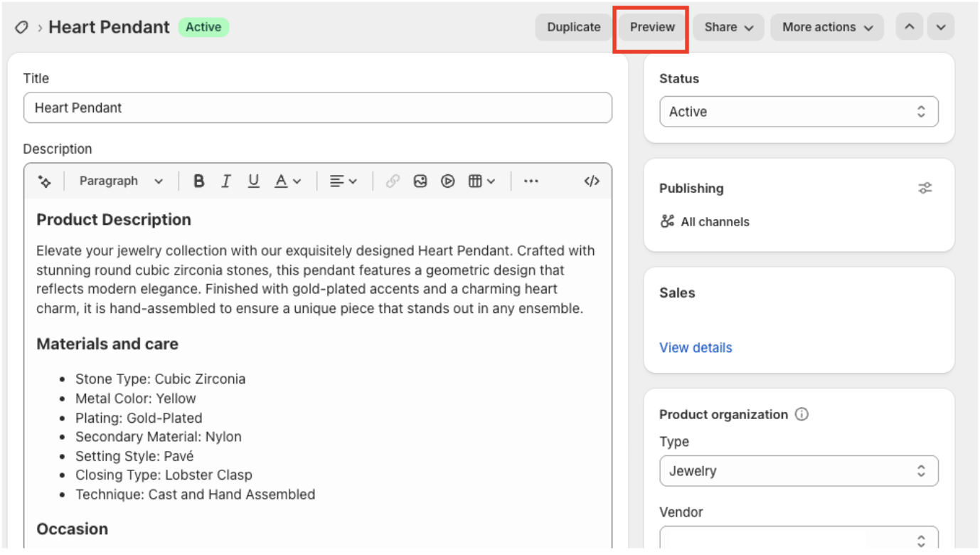Click the Occasion heading in description

tap(73, 529)
